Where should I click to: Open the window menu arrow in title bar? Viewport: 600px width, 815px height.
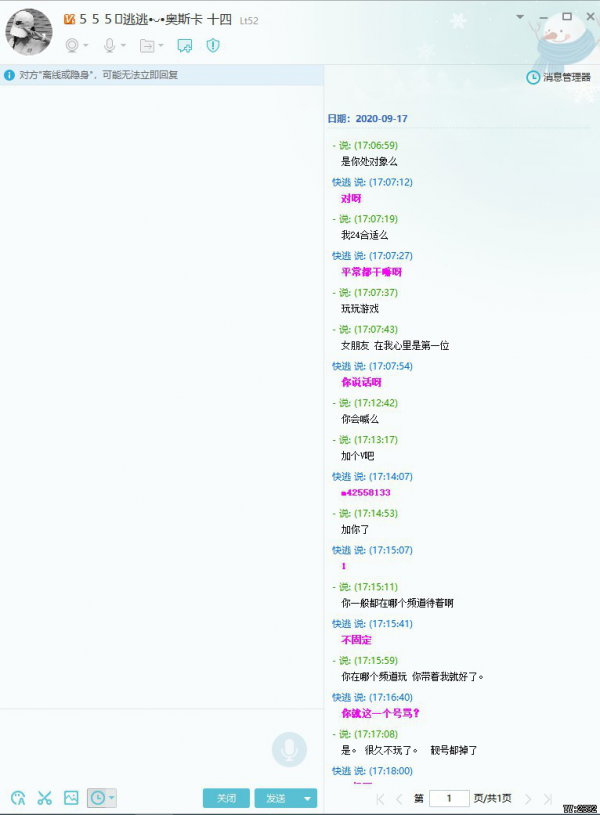pyautogui.click(x=520, y=17)
